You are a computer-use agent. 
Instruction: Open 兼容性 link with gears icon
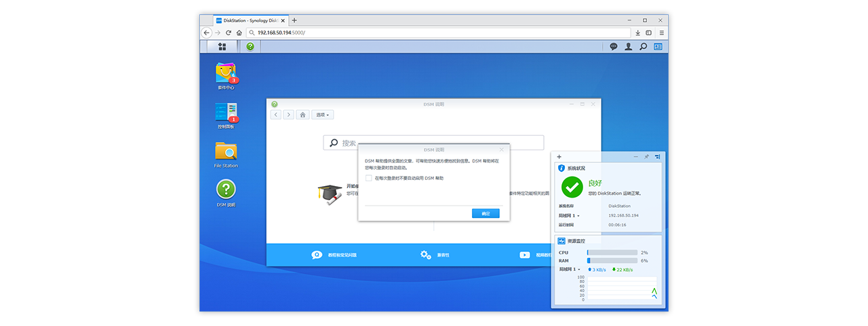click(435, 255)
